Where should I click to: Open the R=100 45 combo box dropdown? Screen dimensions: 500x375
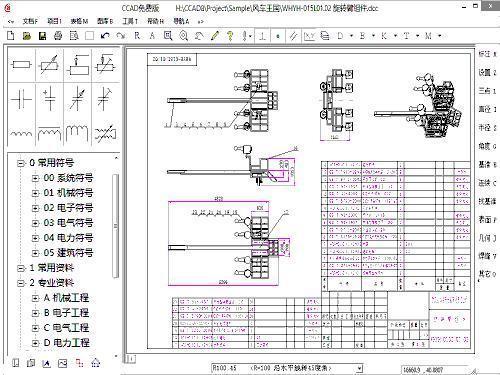click(359, 368)
